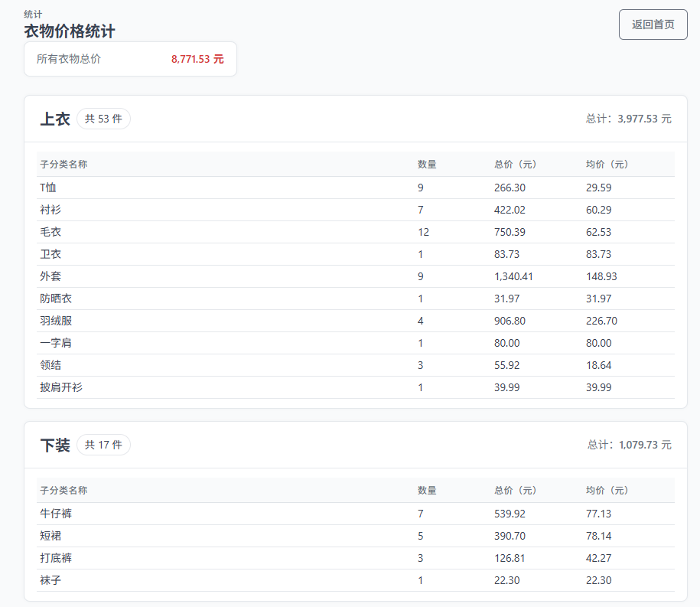This screenshot has height=607, width=700.
Task: Open the 毛衣 subcategory link
Action: tap(50, 231)
